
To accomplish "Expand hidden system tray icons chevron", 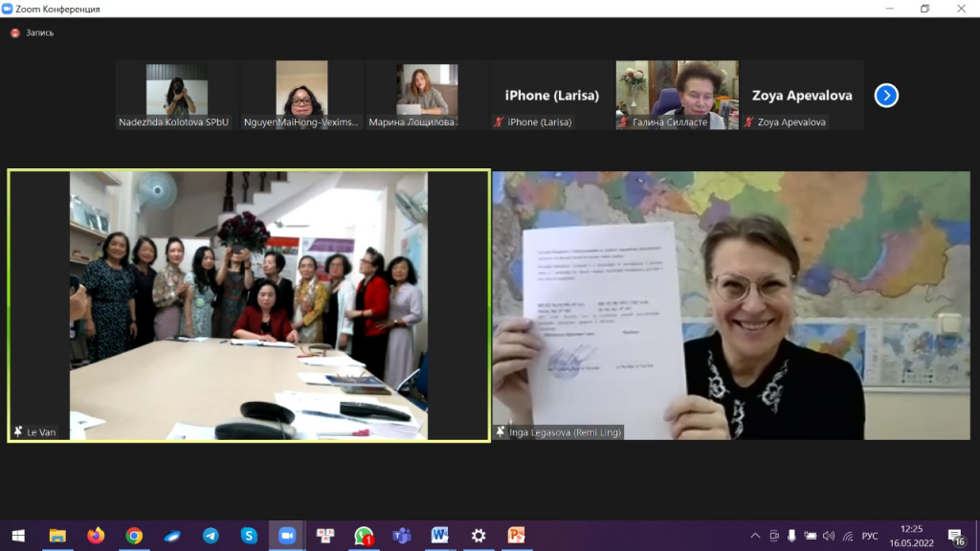I will (x=755, y=536).
